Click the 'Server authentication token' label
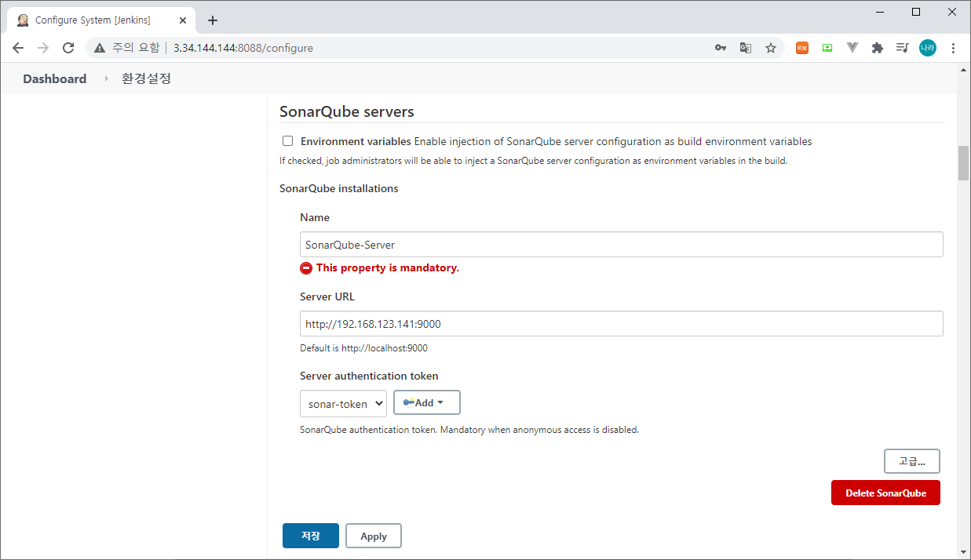This screenshot has width=971, height=560. click(369, 376)
